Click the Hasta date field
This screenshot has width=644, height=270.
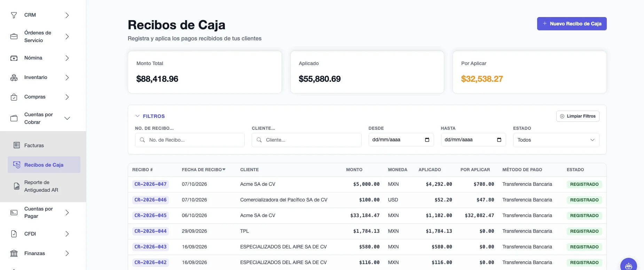tap(473, 140)
